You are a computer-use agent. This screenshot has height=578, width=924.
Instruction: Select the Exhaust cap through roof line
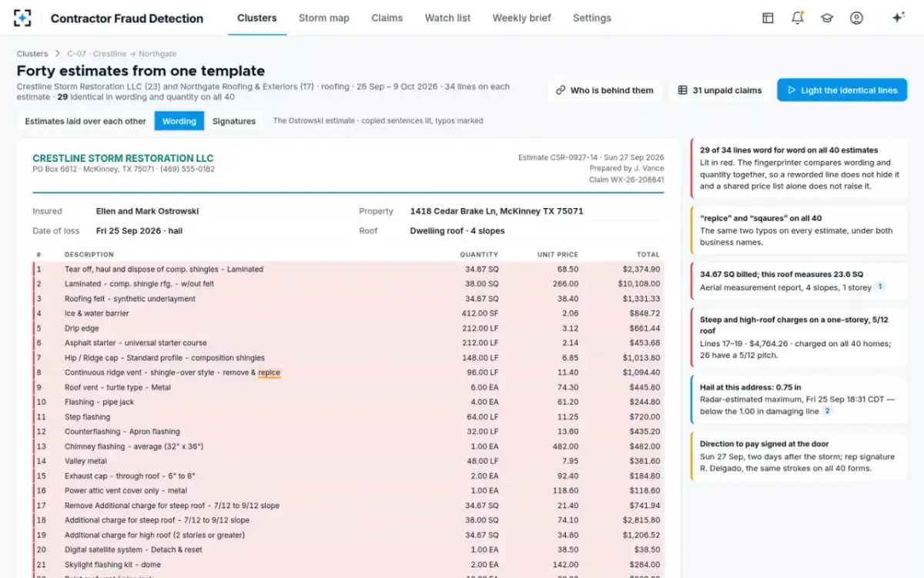348,476
